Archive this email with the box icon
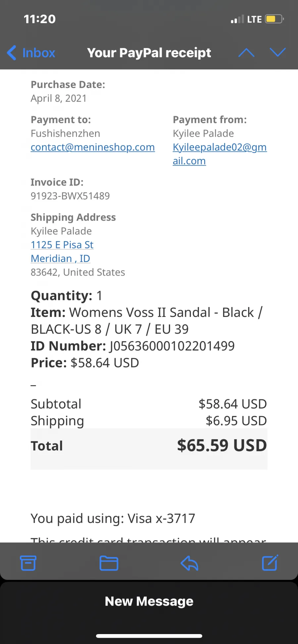 pyautogui.click(x=28, y=563)
